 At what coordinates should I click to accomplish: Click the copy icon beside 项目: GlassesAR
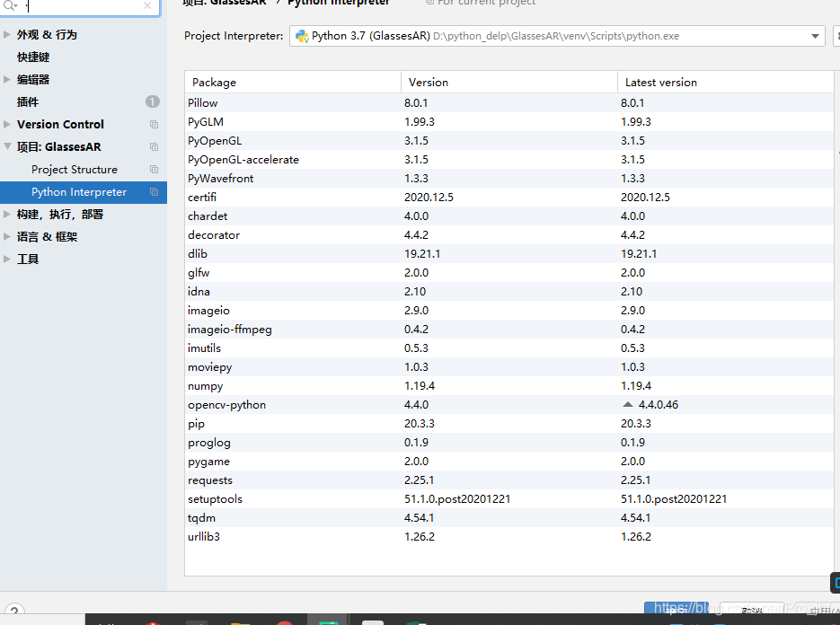(155, 146)
